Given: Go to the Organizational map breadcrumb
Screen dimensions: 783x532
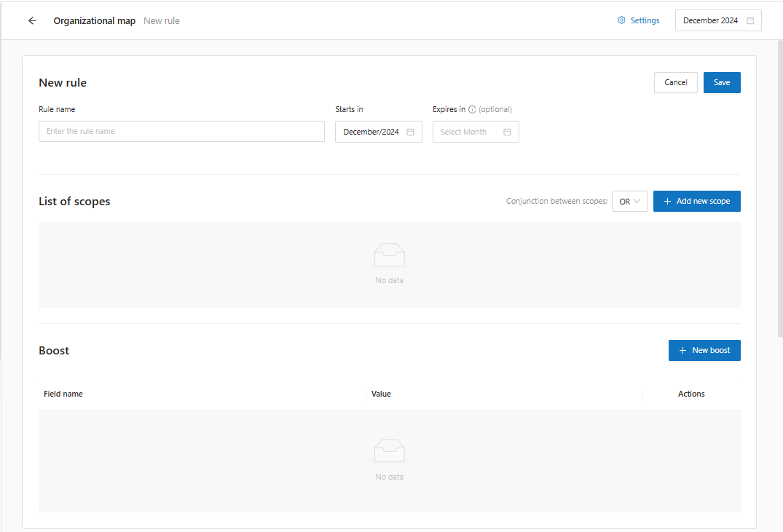Looking at the screenshot, I should (x=94, y=21).
